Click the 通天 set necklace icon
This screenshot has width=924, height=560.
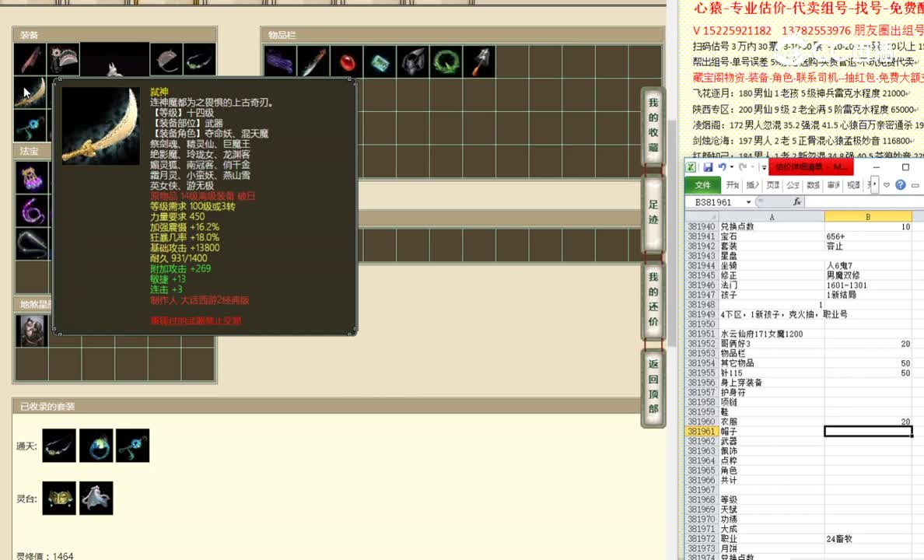click(x=60, y=446)
